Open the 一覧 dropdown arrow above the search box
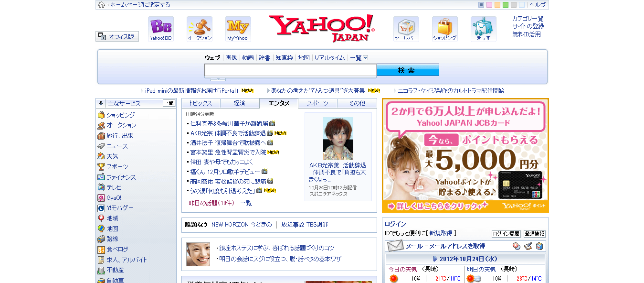The width and height of the screenshot is (644, 283). (366, 58)
